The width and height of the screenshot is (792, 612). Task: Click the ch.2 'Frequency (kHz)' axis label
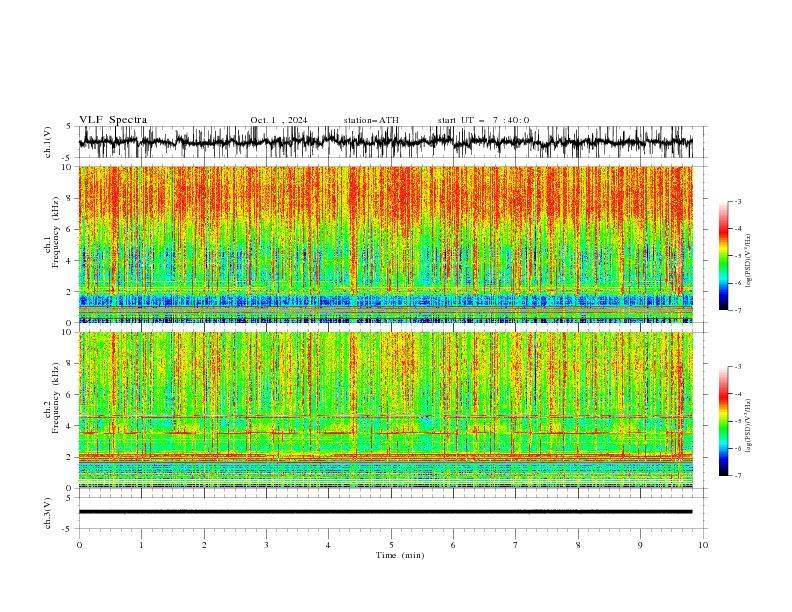(55, 398)
